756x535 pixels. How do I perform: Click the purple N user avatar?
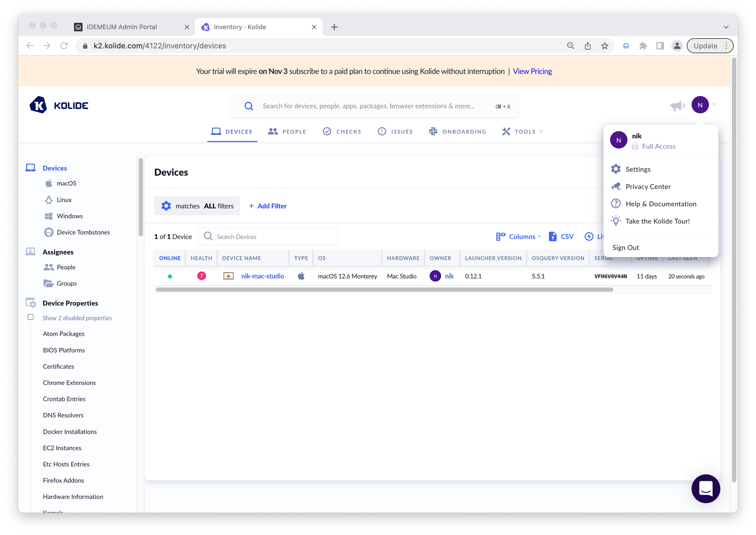700,105
